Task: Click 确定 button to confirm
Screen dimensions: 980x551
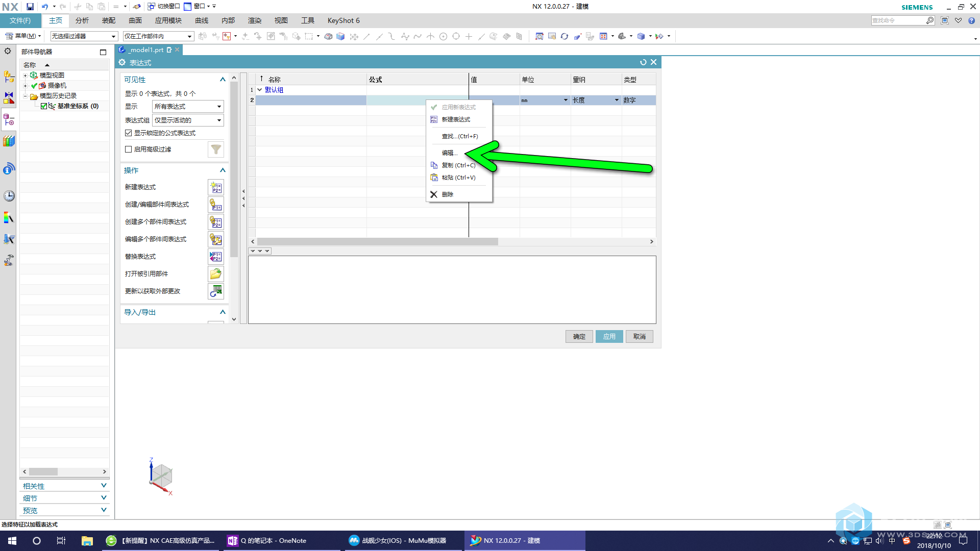Action: pyautogui.click(x=579, y=336)
